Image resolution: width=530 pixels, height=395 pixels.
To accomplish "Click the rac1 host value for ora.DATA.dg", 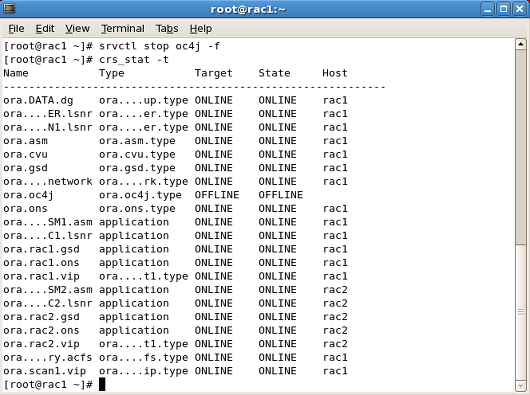I will pos(335,100).
